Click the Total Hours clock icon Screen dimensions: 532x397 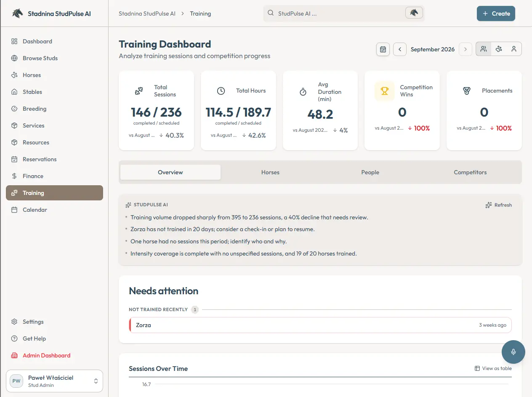(221, 91)
